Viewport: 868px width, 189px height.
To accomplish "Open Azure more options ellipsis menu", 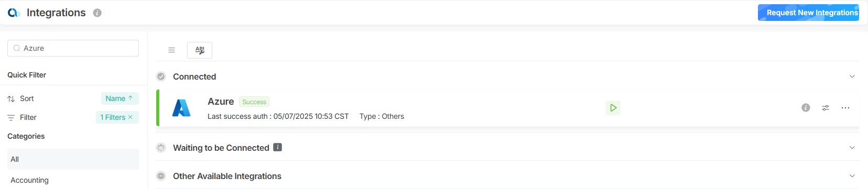I will [845, 108].
